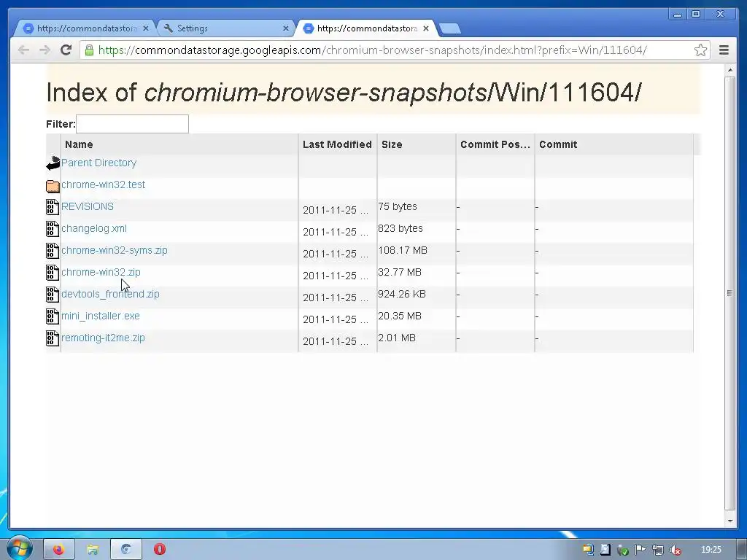
Task: Click the file icon beside REVISIONS
Action: (x=53, y=206)
